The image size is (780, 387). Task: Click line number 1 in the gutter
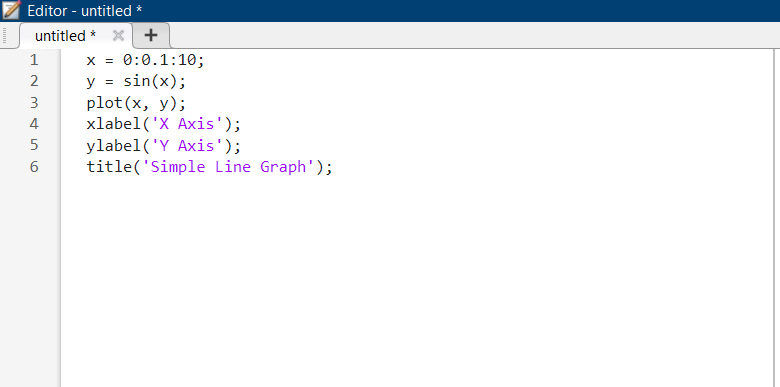point(33,60)
